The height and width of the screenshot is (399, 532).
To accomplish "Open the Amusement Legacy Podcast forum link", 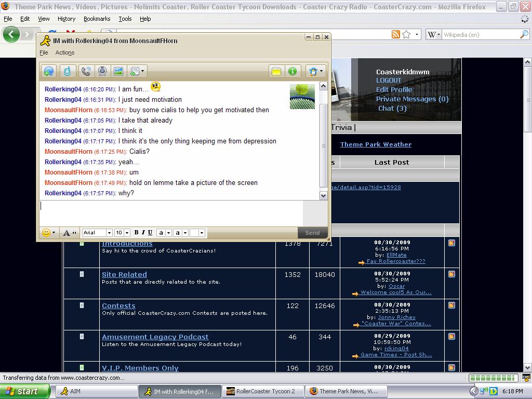I will tap(155, 337).
